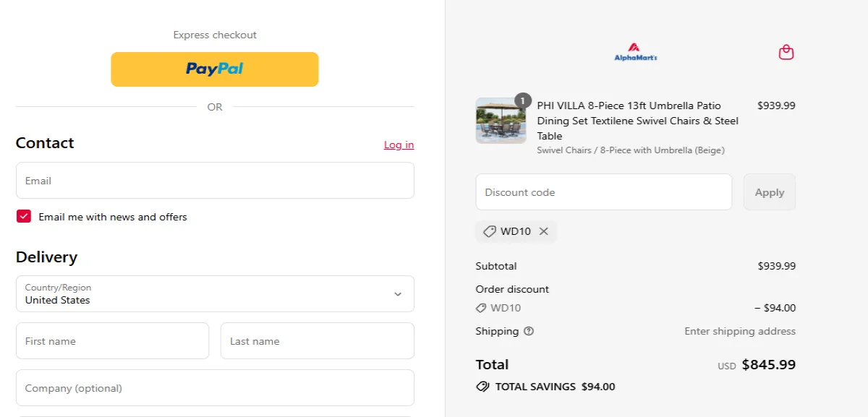Open the Country/Region dropdown

[215, 294]
